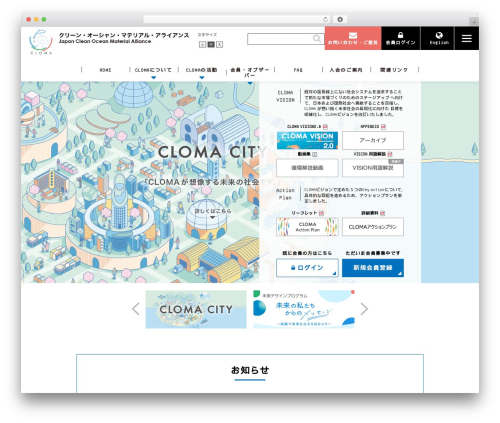
Task: Open the envelope contact/inquiry button
Action: coord(353,38)
